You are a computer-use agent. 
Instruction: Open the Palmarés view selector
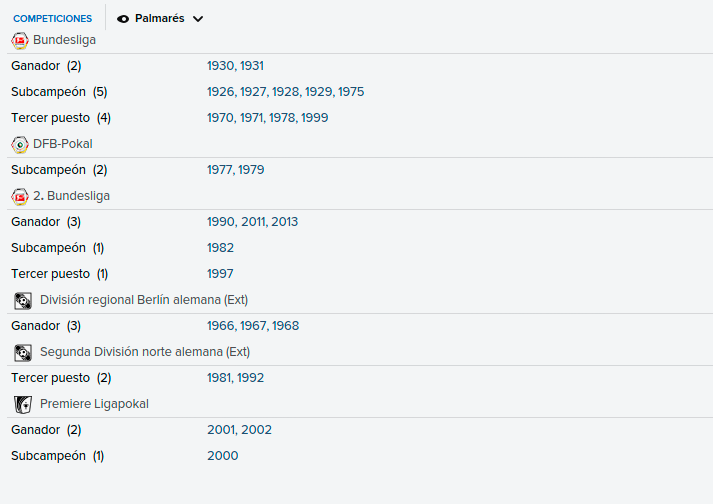click(160, 19)
